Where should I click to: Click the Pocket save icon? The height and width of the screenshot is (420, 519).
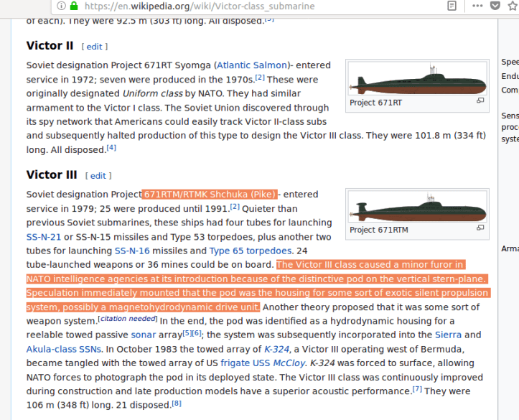coord(496,6)
